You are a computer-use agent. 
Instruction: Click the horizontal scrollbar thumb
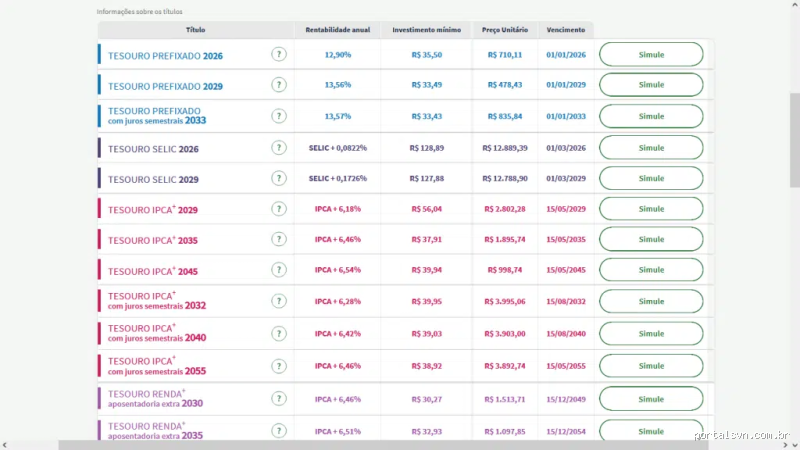[x=383, y=445]
